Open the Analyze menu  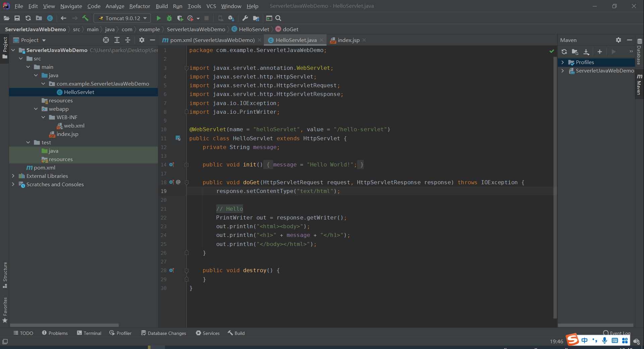click(115, 6)
